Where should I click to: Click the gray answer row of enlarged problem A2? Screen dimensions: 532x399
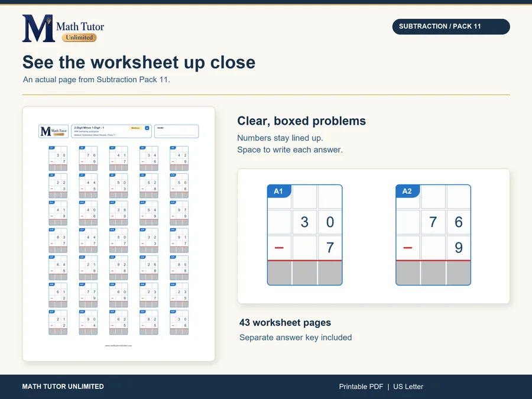433,273
